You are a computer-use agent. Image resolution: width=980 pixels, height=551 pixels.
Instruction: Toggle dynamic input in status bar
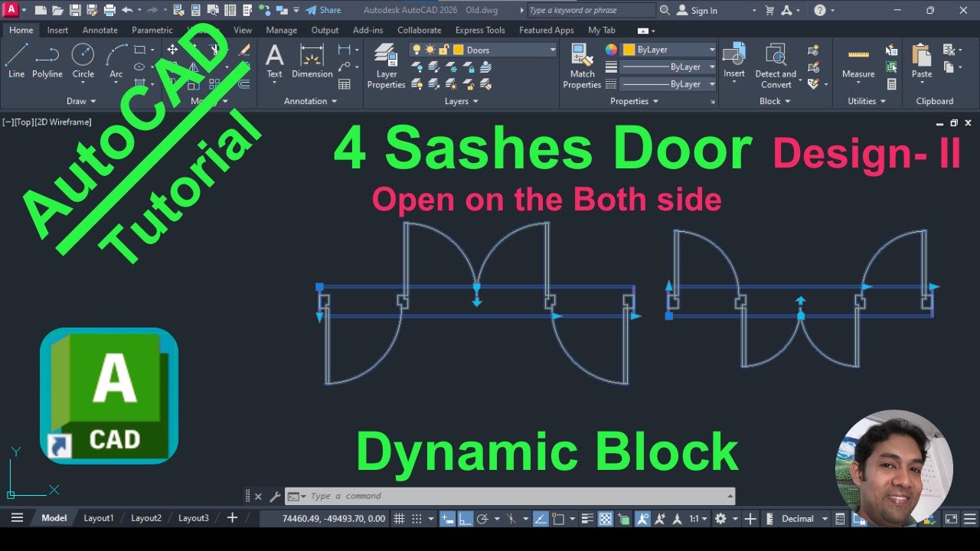(x=448, y=518)
